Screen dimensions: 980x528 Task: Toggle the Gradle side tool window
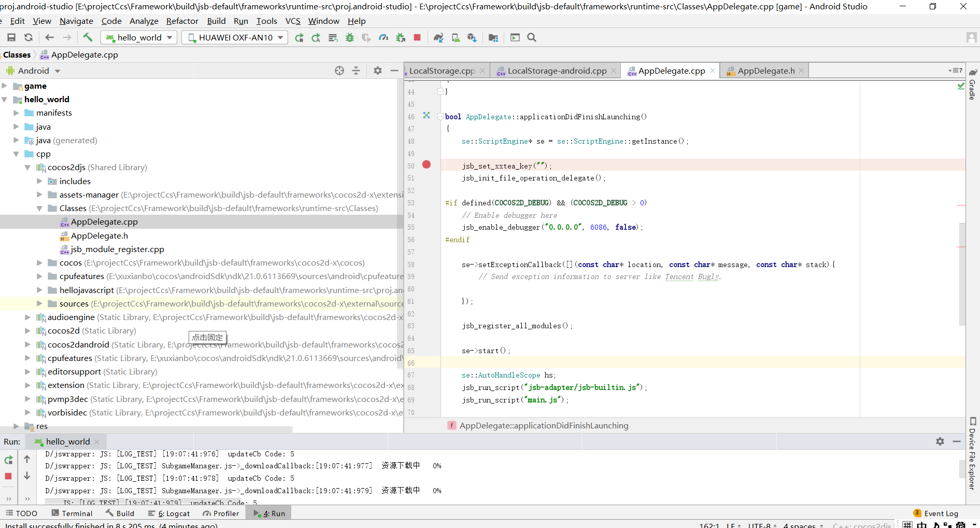point(973,86)
